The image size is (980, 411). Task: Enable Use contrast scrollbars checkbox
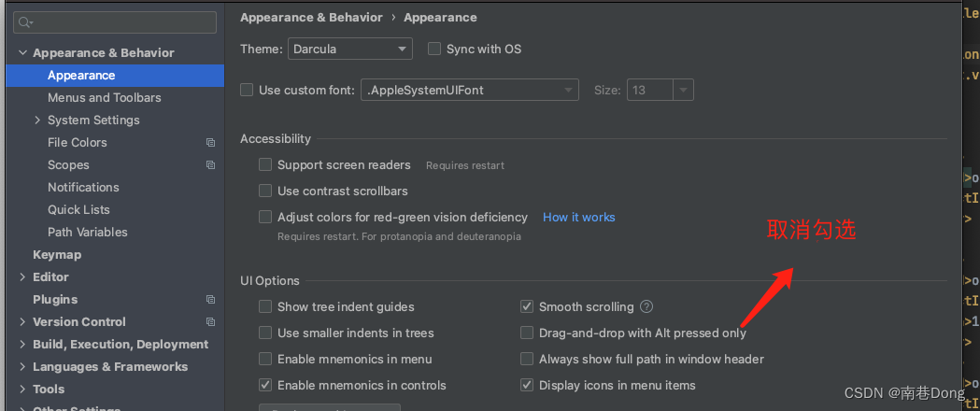(x=265, y=191)
